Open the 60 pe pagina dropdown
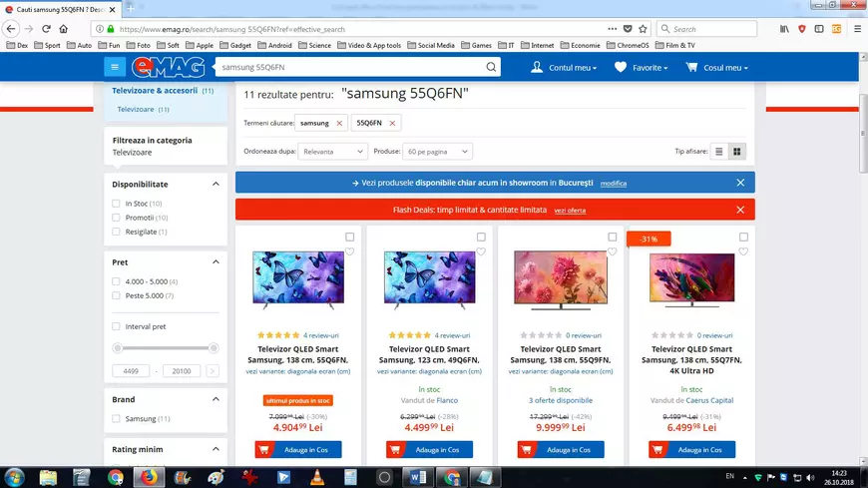The height and width of the screenshot is (488, 868). 437,152
